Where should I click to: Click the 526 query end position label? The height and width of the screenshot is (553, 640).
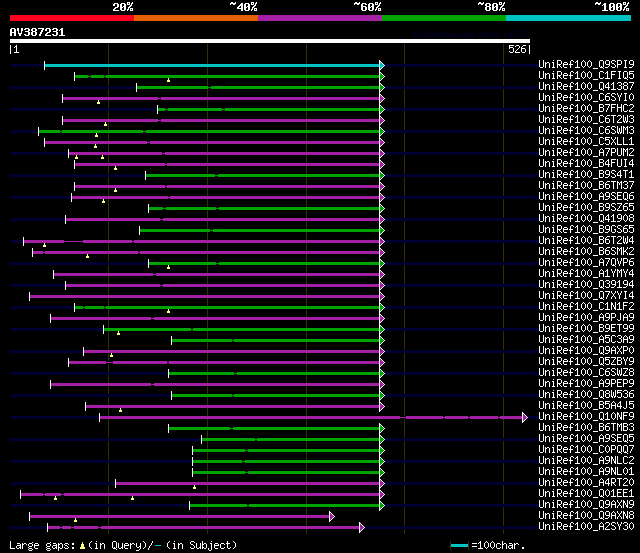click(x=517, y=49)
